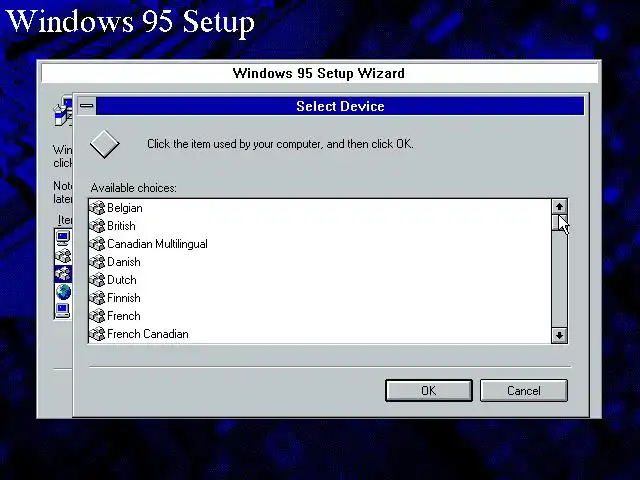The height and width of the screenshot is (480, 640).
Task: Click the keyboard icon beside Finnish
Action: click(x=97, y=298)
